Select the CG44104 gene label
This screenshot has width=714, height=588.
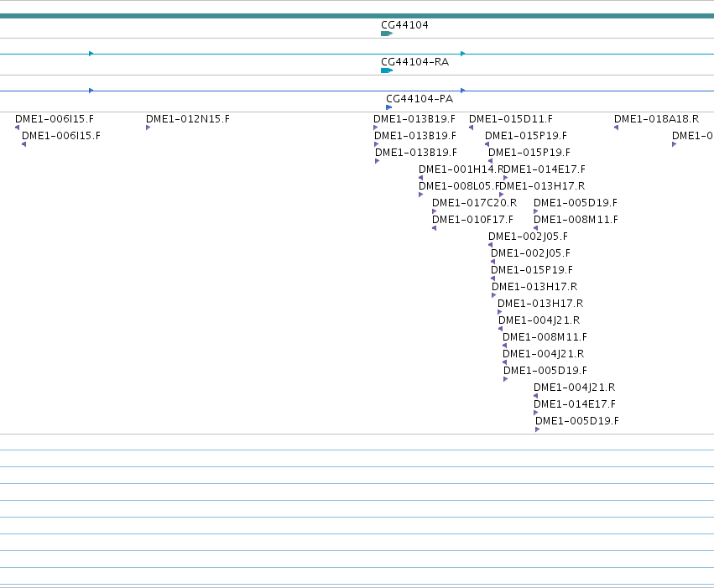(404, 25)
